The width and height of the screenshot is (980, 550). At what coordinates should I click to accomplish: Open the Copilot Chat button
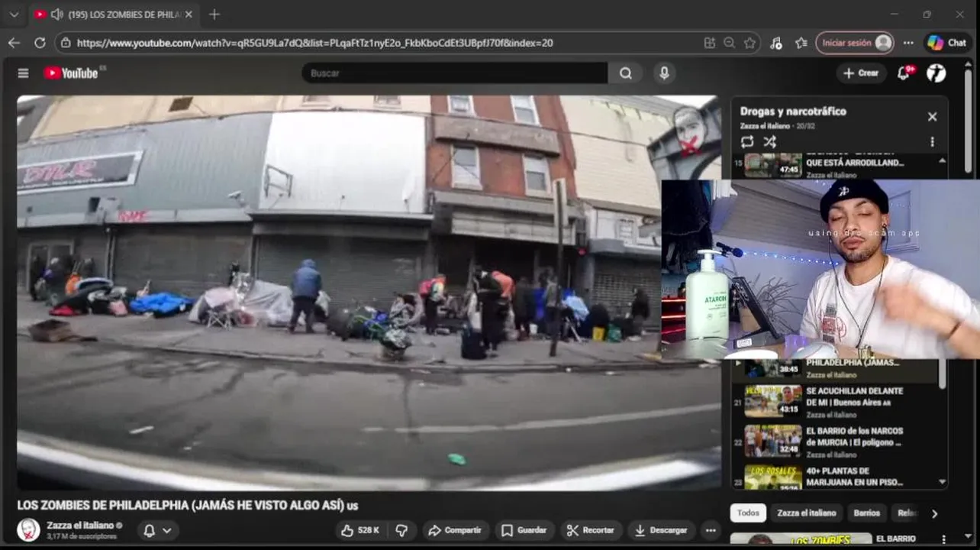click(947, 43)
